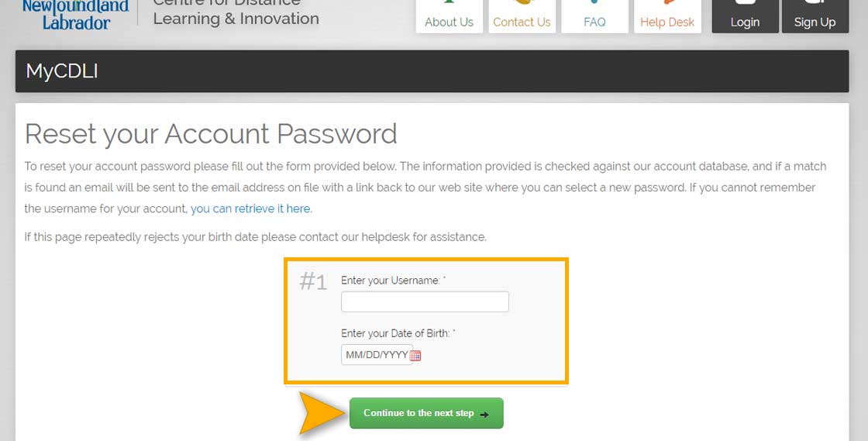The height and width of the screenshot is (441, 868).
Task: Click 'Continue to the next step' button
Action: (426, 413)
